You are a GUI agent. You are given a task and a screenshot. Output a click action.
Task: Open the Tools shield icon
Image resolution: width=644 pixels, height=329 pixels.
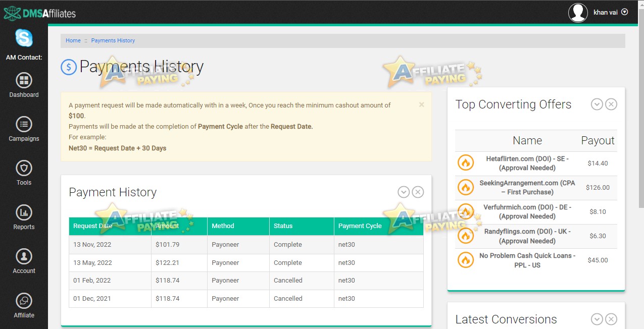[24, 168]
